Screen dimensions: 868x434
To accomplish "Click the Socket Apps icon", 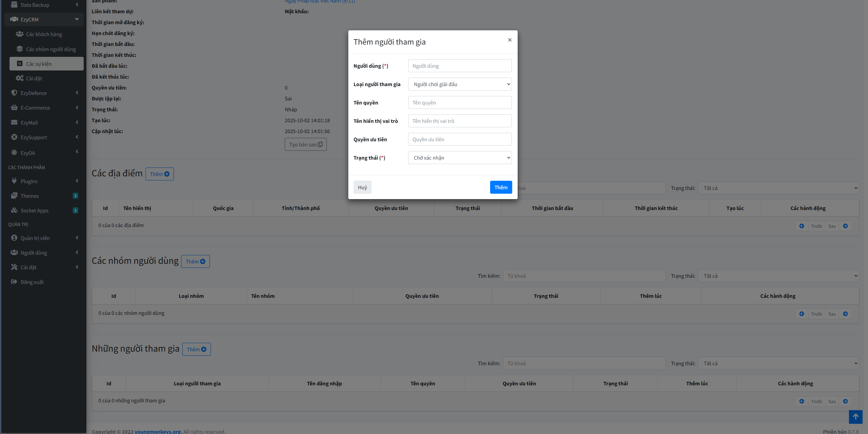I will point(14,210).
